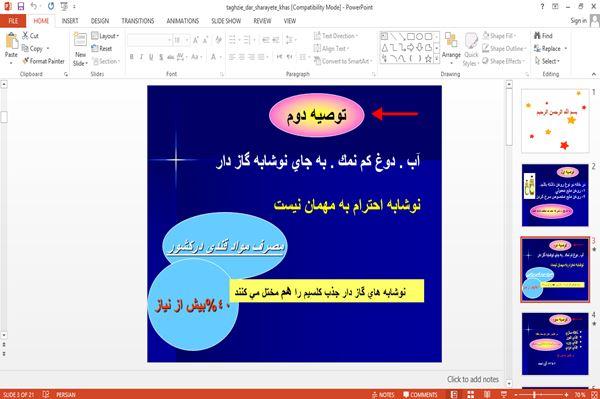The image size is (600, 399).
Task: Click the Undo arrow icon
Action: (34, 7)
